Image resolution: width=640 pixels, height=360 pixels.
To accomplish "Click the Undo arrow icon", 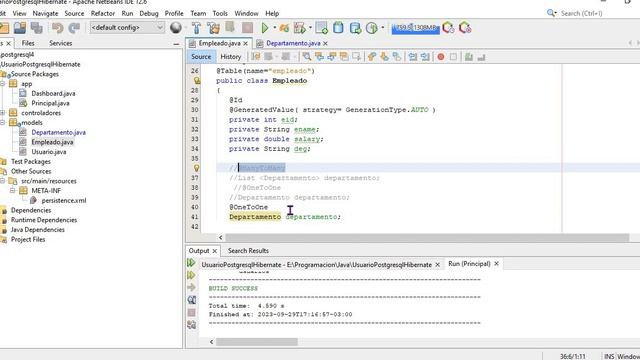I will pos(58,28).
